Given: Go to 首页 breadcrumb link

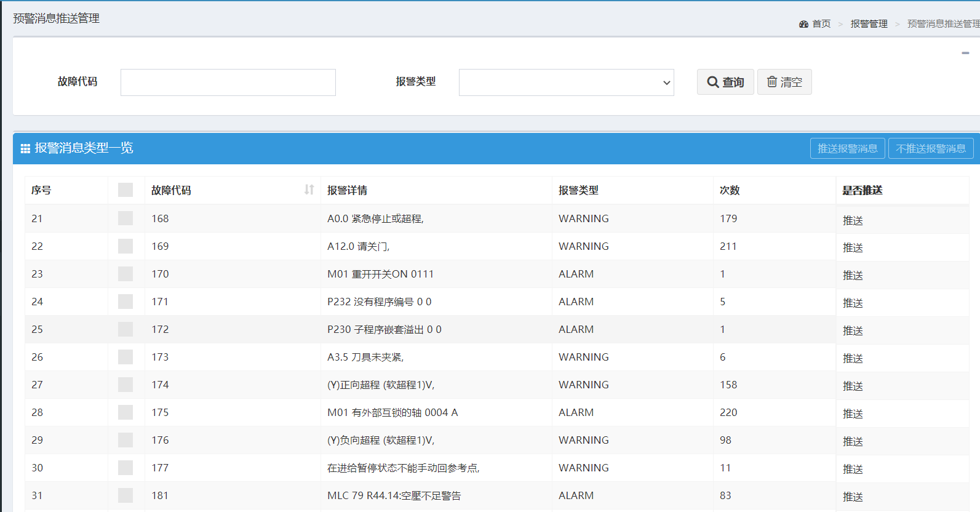Looking at the screenshot, I should 821,24.
